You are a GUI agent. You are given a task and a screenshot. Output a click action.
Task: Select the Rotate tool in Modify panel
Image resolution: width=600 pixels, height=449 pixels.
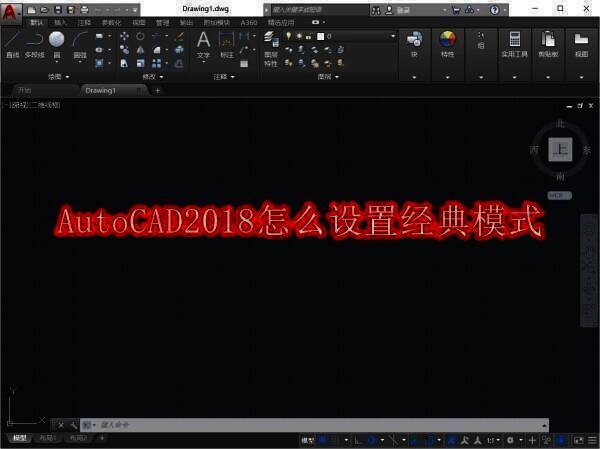(x=140, y=36)
